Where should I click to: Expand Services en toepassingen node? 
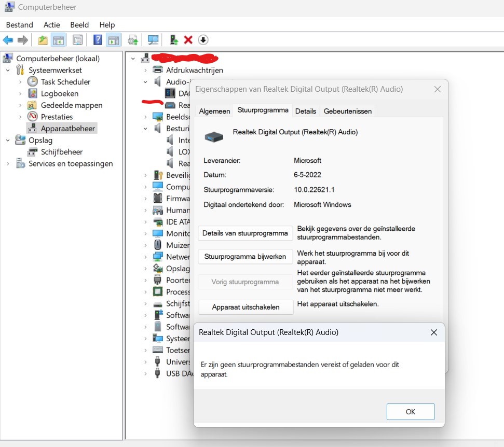[x=8, y=163]
